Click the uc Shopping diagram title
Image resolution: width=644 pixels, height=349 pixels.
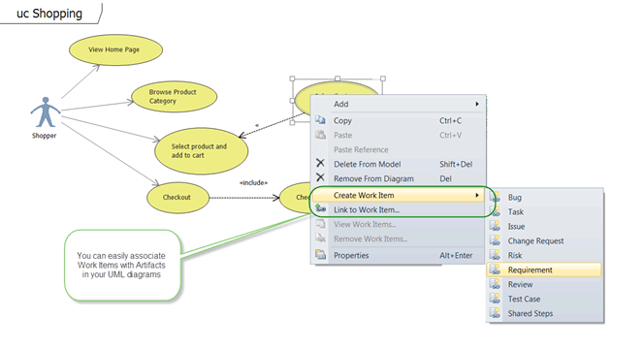pyautogui.click(x=49, y=14)
